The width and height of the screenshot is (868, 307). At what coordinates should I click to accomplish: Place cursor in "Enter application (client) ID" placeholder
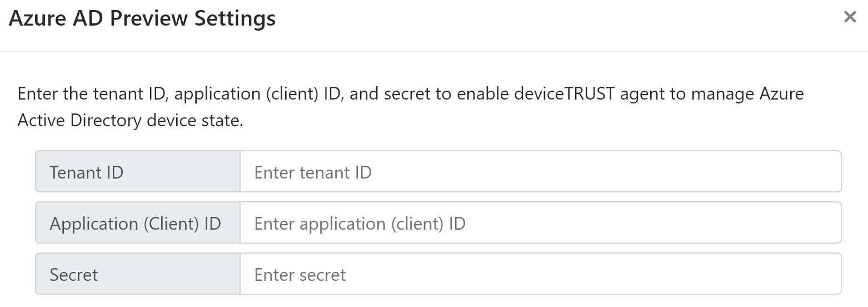point(360,224)
